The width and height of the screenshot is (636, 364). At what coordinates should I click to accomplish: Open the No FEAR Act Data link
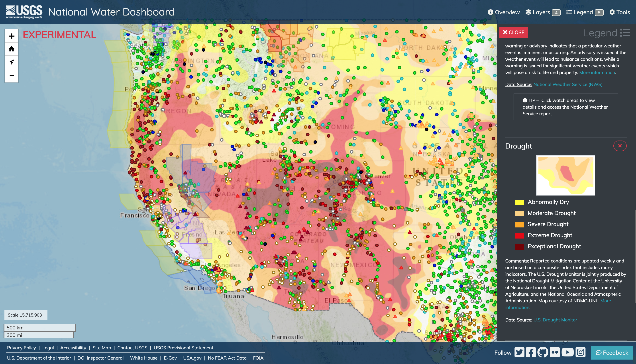(227, 358)
